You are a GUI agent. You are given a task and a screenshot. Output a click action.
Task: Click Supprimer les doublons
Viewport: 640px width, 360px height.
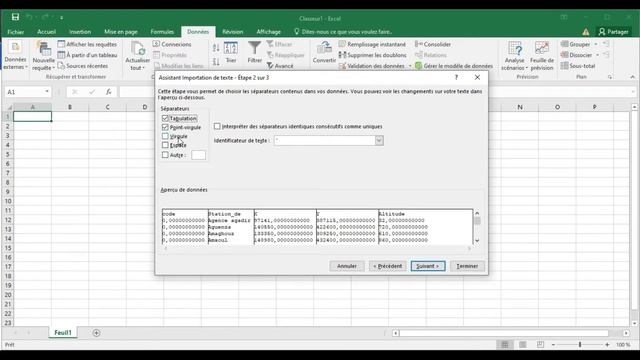point(372,55)
